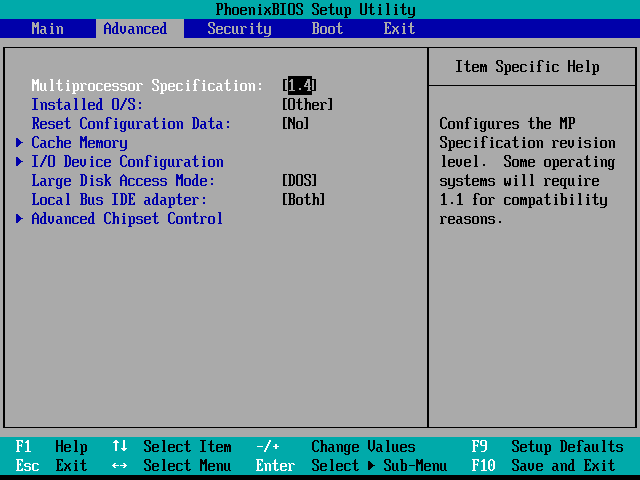Select the Reset Configuration Data label
Screen dimensions: 640x480
[131, 123]
